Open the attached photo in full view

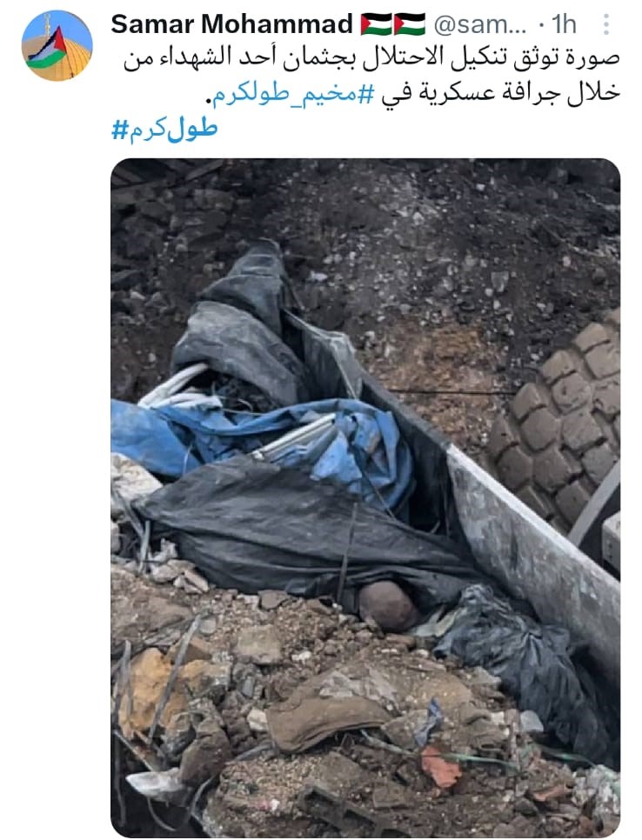tap(365, 497)
